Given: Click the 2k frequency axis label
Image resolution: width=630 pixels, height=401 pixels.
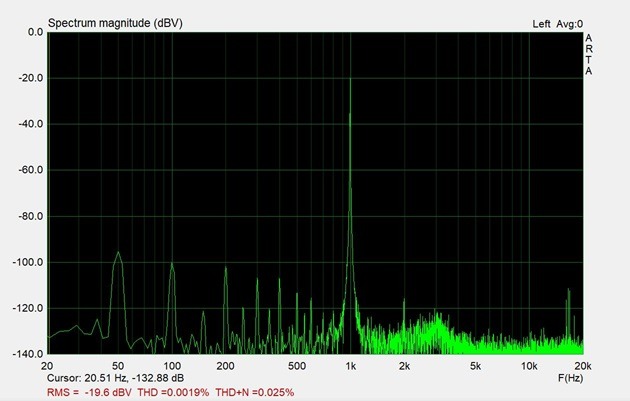Looking at the screenshot, I should [x=405, y=366].
